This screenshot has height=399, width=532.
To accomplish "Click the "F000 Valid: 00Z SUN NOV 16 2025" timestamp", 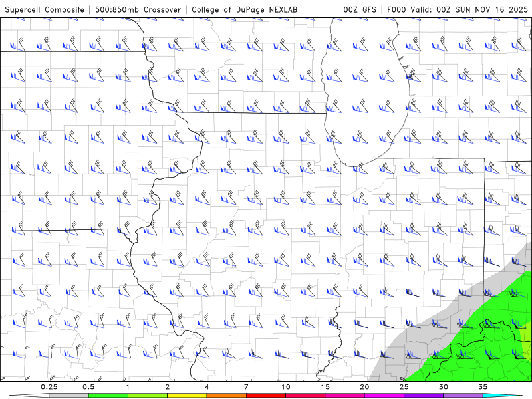I will tap(458, 9).
